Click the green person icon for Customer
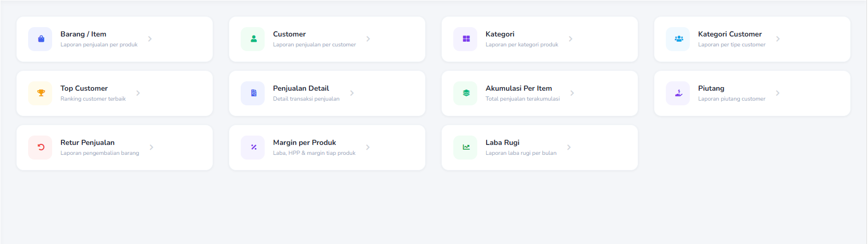This screenshot has height=244, width=868. click(253, 39)
